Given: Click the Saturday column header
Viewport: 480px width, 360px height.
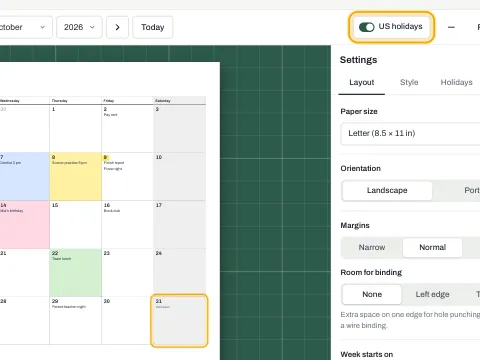Looking at the screenshot, I should point(179,100).
